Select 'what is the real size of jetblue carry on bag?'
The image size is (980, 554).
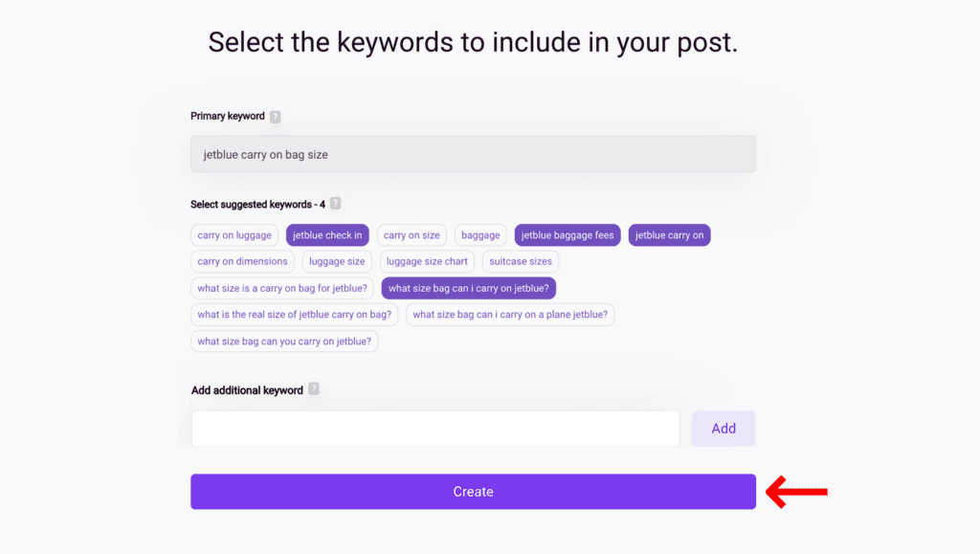pyautogui.click(x=294, y=314)
